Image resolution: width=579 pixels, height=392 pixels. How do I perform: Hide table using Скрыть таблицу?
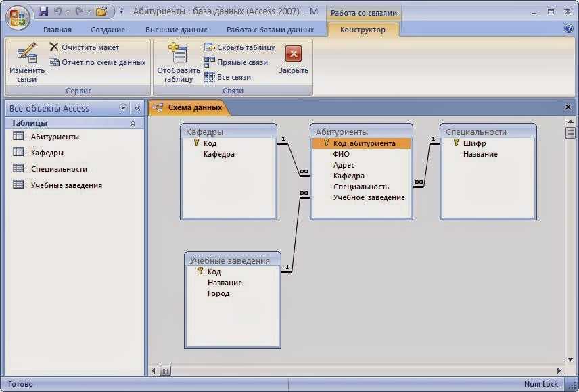click(239, 47)
